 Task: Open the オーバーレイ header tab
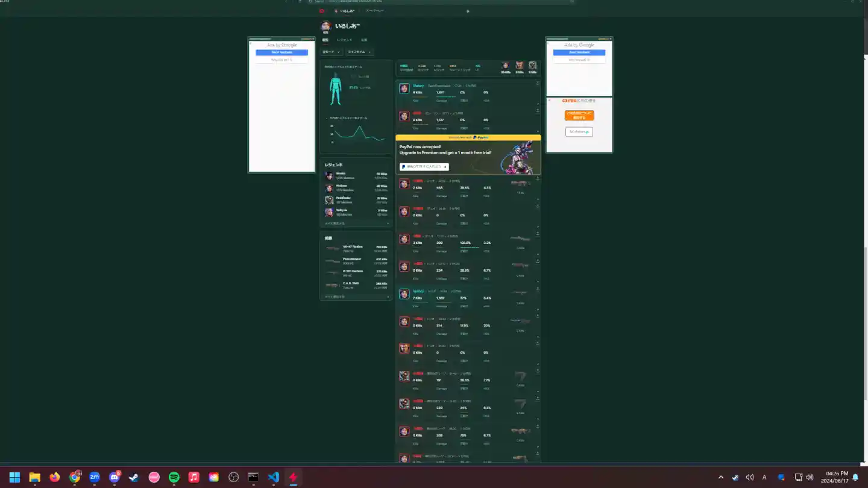(374, 11)
